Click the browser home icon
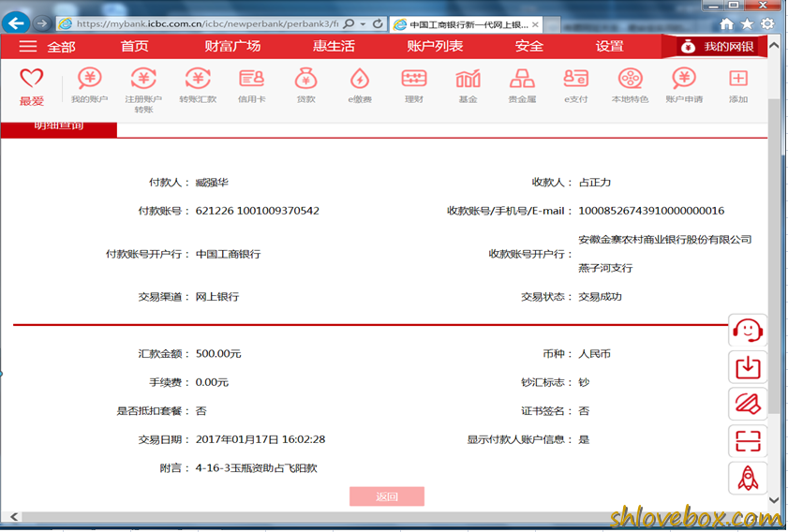This screenshot has width=788, height=532. (x=726, y=23)
